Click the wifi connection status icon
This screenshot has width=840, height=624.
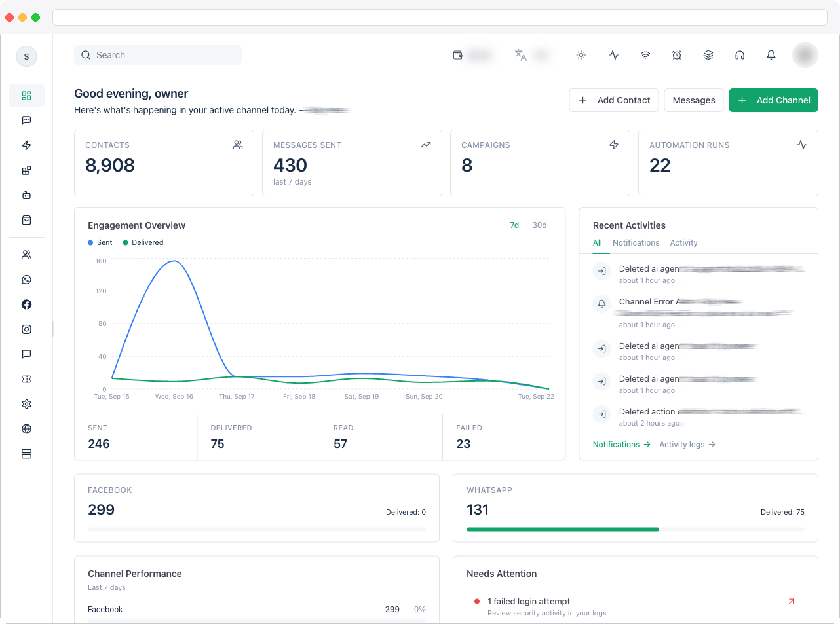click(x=645, y=55)
